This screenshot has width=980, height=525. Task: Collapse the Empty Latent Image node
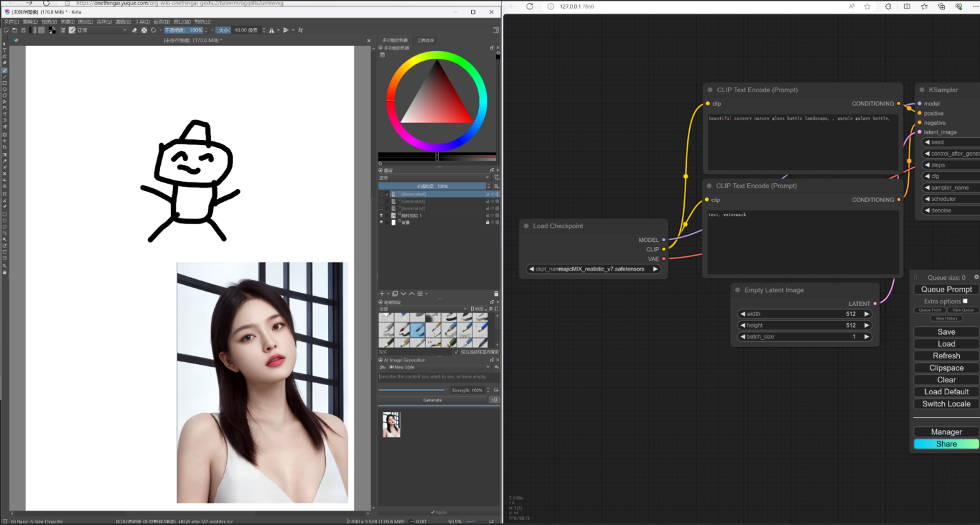point(736,290)
